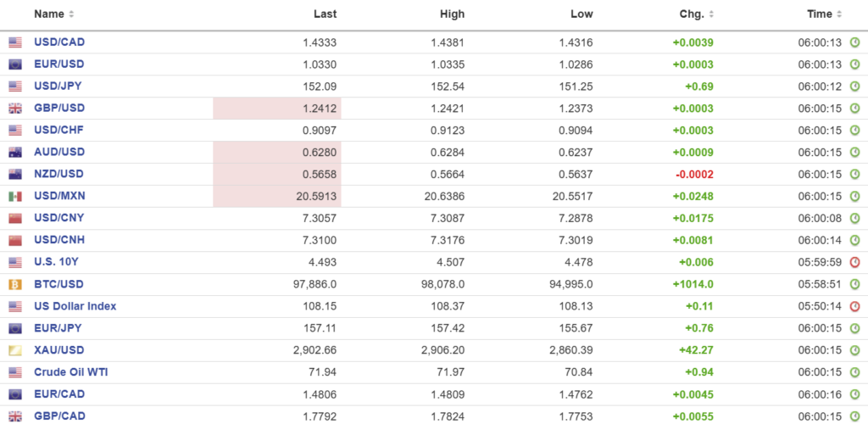
Task: Click red clock icon in US Dollar Index row
Action: 854,307
